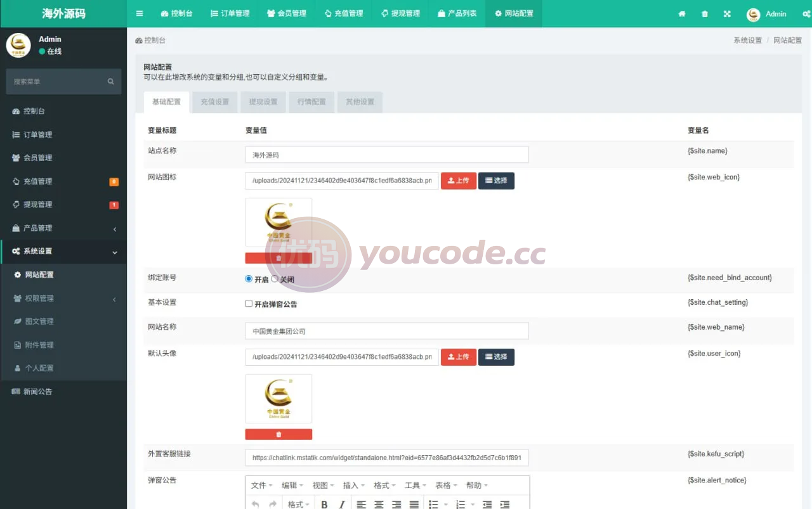Switch to the 行情配置 tab
The height and width of the screenshot is (509, 812).
pos(311,102)
